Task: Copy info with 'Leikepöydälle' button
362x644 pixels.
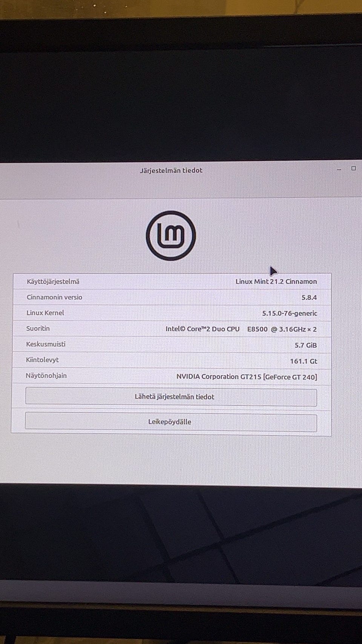Action: 171,422
